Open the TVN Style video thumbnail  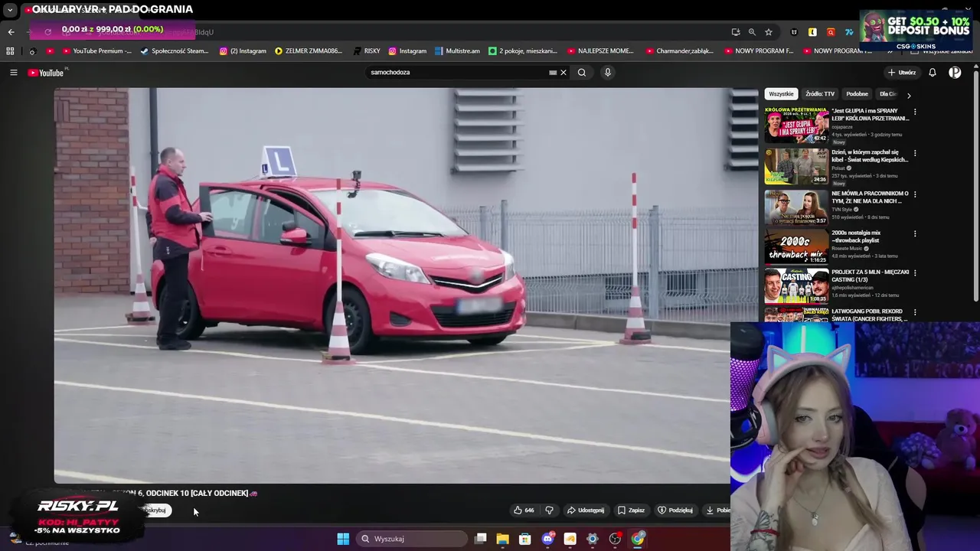tap(796, 207)
